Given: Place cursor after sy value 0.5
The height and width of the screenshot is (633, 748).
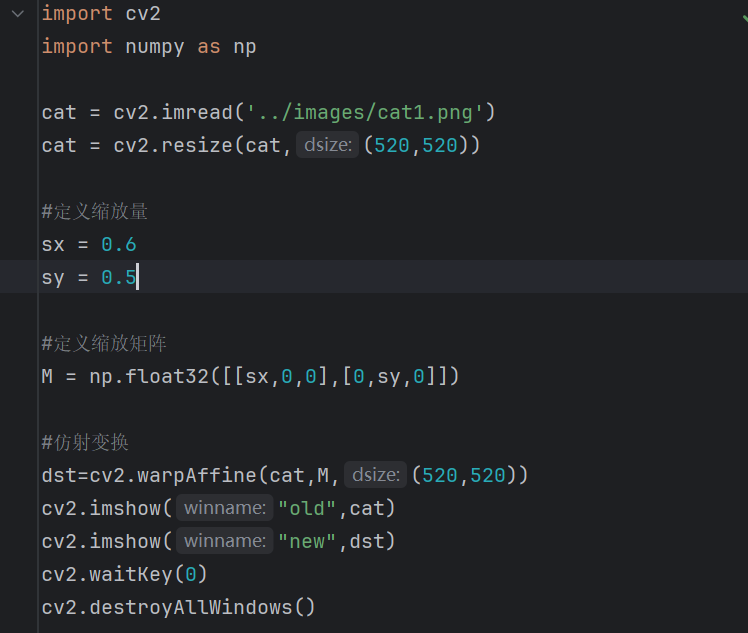Looking at the screenshot, I should click(137, 277).
